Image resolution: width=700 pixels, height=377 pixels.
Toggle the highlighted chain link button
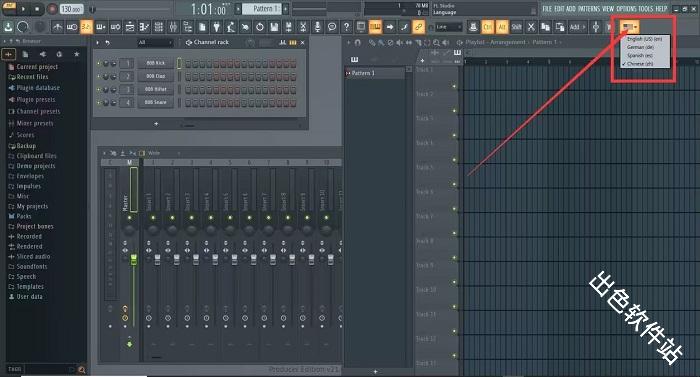(418, 27)
